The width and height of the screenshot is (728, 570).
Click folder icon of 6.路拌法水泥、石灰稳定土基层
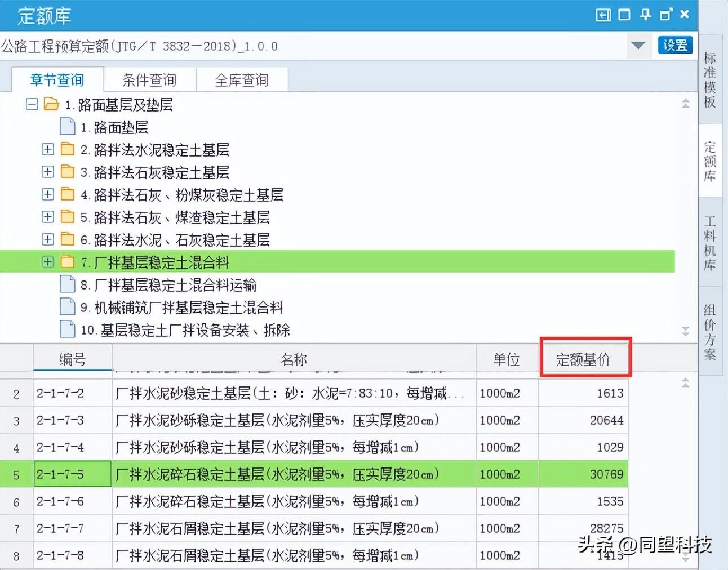[x=68, y=239]
